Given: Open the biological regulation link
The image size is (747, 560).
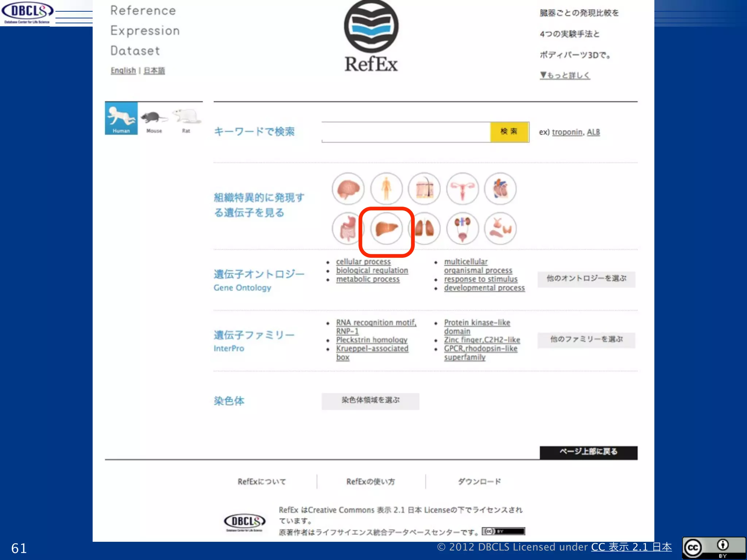Looking at the screenshot, I should 372,271.
